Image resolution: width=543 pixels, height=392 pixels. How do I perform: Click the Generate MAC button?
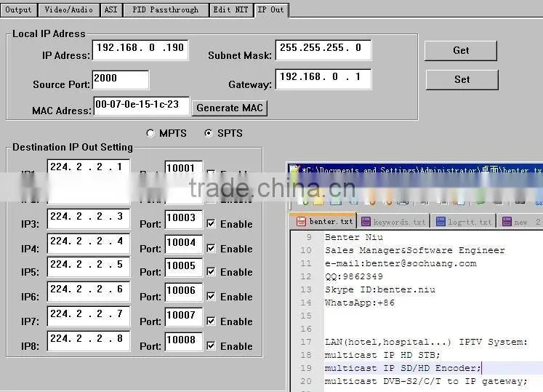(230, 108)
